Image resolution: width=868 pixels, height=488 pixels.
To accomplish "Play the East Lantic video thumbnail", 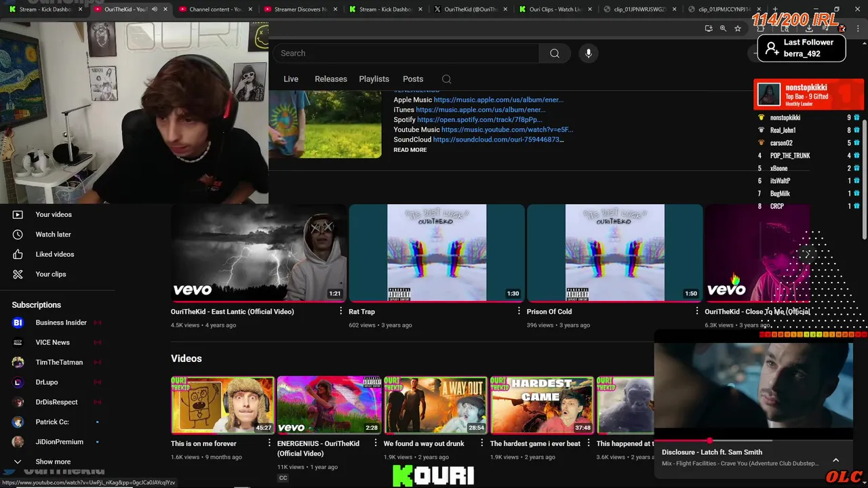I will coord(258,253).
